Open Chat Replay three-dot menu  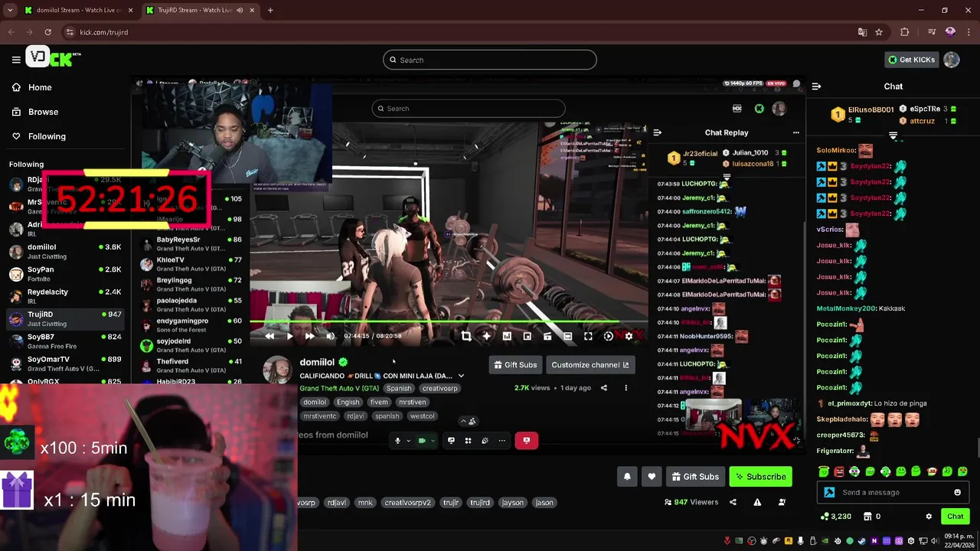(x=795, y=132)
